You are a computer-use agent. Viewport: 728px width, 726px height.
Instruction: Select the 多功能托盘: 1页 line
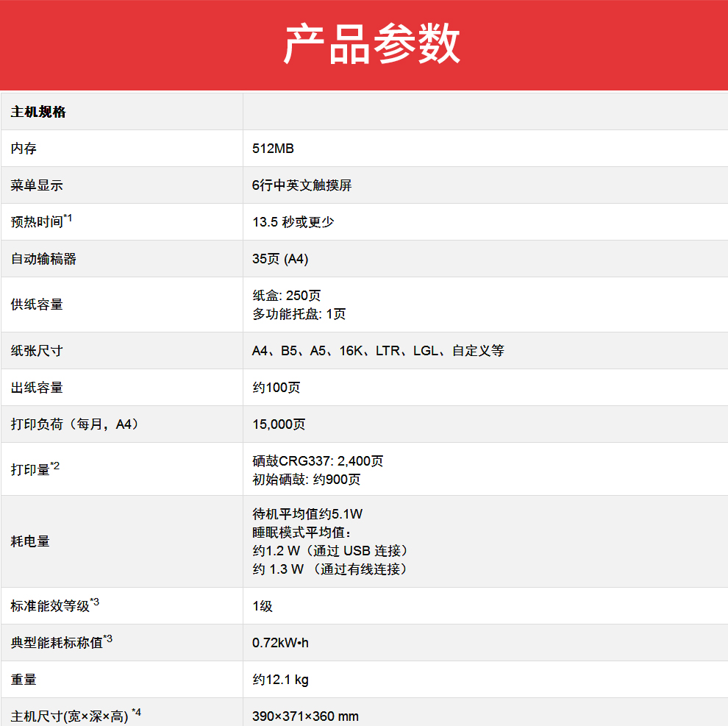tap(299, 314)
